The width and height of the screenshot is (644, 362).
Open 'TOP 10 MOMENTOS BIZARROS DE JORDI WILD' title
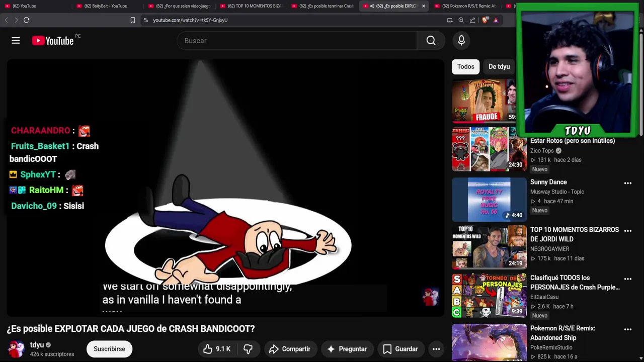575,234
